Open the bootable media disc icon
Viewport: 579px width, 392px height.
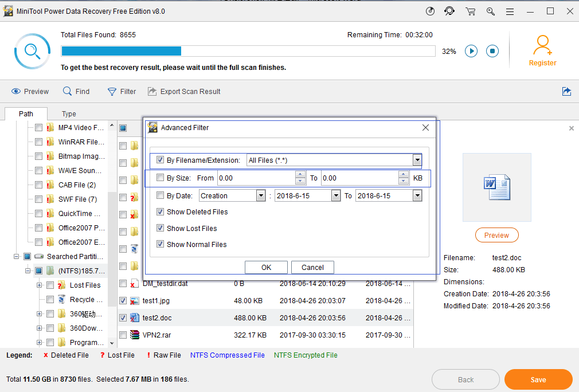pos(430,11)
